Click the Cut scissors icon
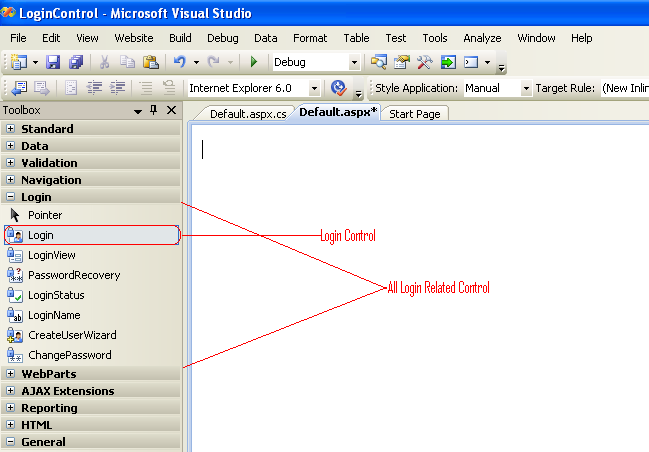Image resolution: width=649 pixels, height=452 pixels. 104,63
